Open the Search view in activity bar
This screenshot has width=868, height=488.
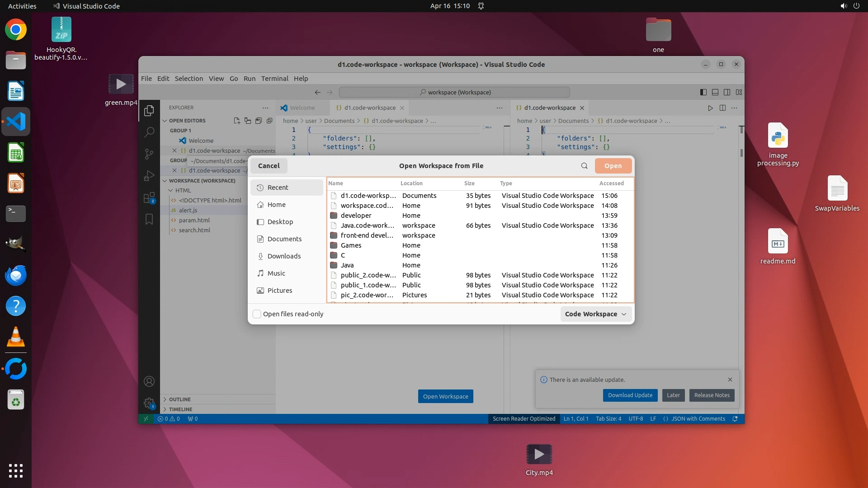(x=149, y=132)
